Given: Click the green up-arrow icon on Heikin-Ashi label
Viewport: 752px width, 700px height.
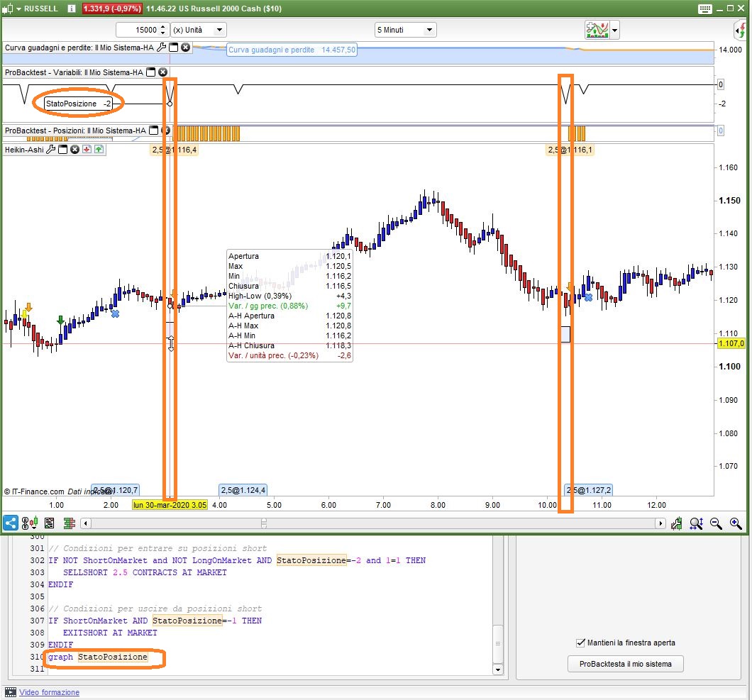Looking at the screenshot, I should [99, 150].
